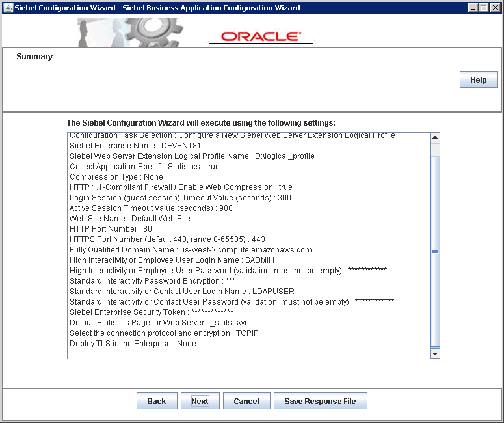Select 'Contact User Login Name : LDAPUSER' line
This screenshot has height=423, width=504.
[x=182, y=292]
